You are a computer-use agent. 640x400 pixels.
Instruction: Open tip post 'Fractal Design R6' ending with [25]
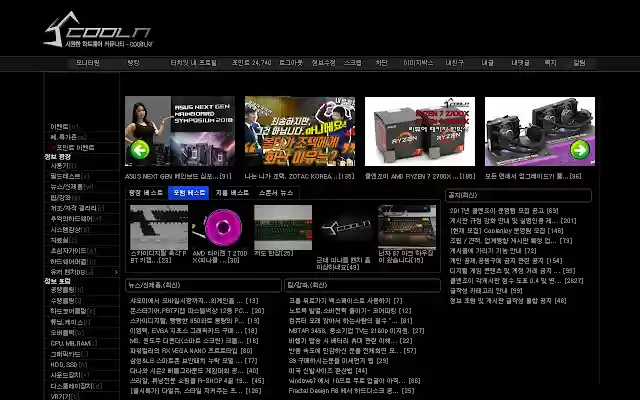(351, 391)
